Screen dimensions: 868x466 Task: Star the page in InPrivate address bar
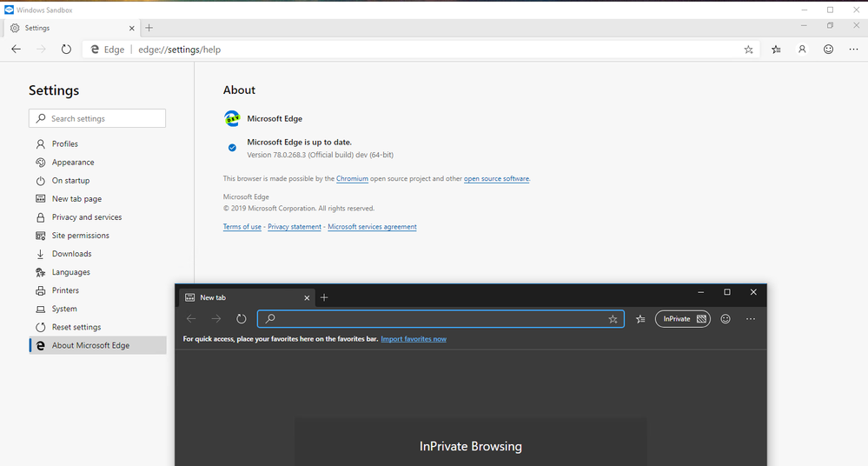click(613, 319)
